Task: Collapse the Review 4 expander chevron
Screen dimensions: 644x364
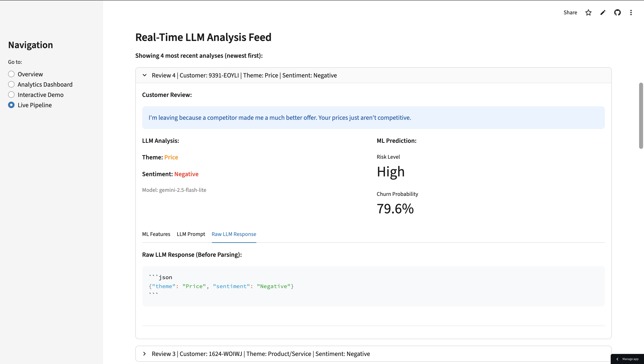Action: [x=144, y=75]
